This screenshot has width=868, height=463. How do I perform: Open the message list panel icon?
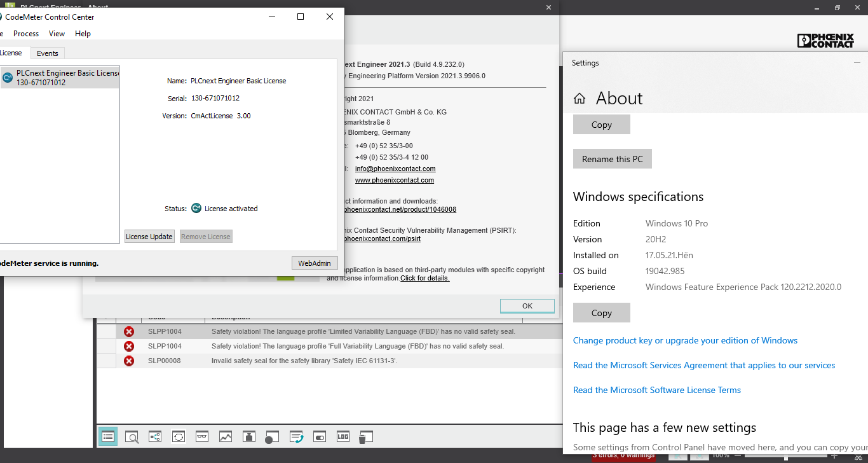108,437
